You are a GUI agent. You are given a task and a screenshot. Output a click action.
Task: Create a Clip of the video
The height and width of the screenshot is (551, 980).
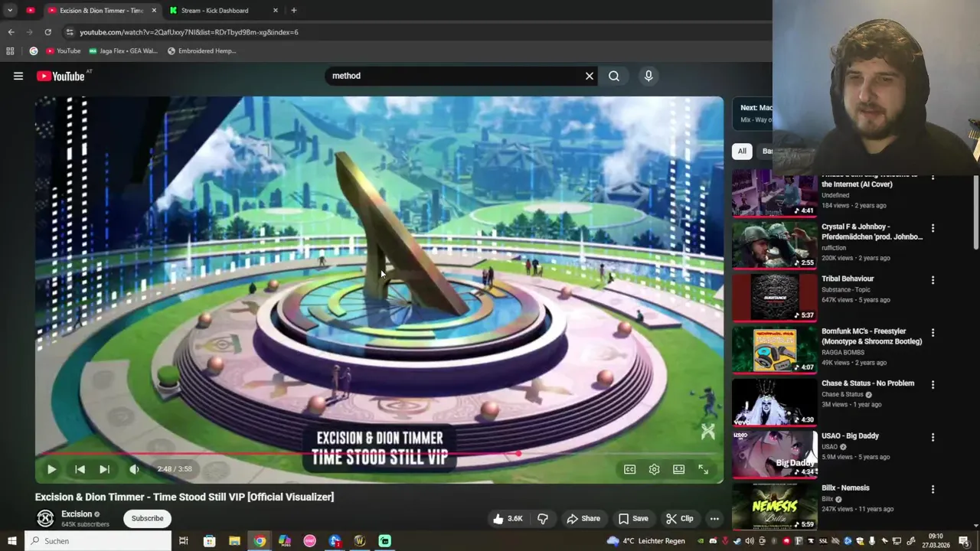pyautogui.click(x=680, y=518)
